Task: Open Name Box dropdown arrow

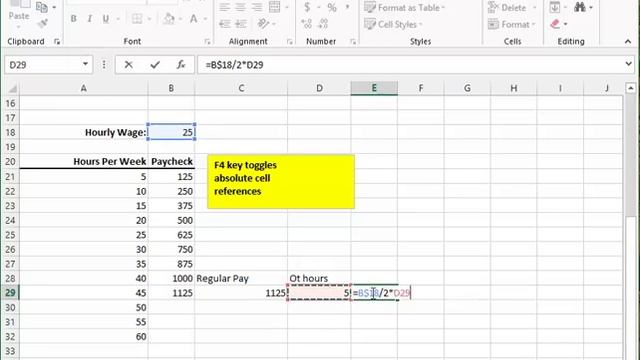Action: (x=85, y=64)
